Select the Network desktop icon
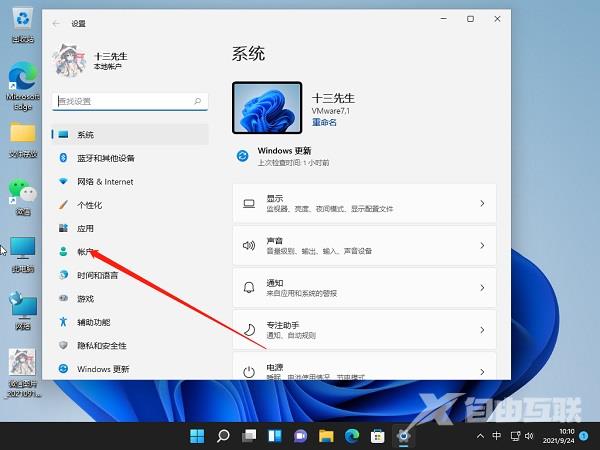This screenshot has height=450, width=600. point(23,311)
